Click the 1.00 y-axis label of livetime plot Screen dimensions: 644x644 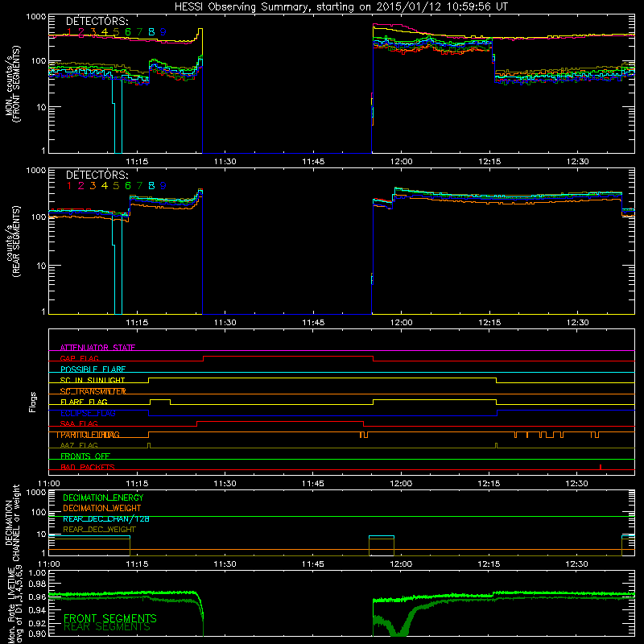pyautogui.click(x=38, y=572)
